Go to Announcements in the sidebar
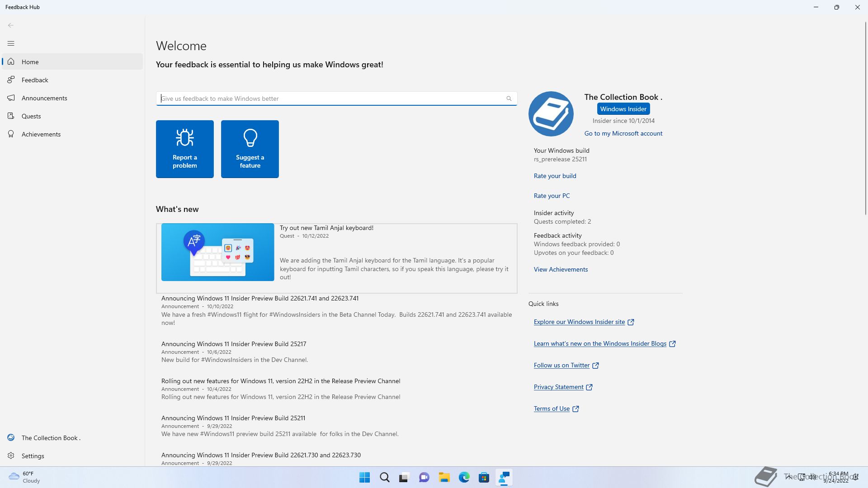868x488 pixels. point(44,98)
